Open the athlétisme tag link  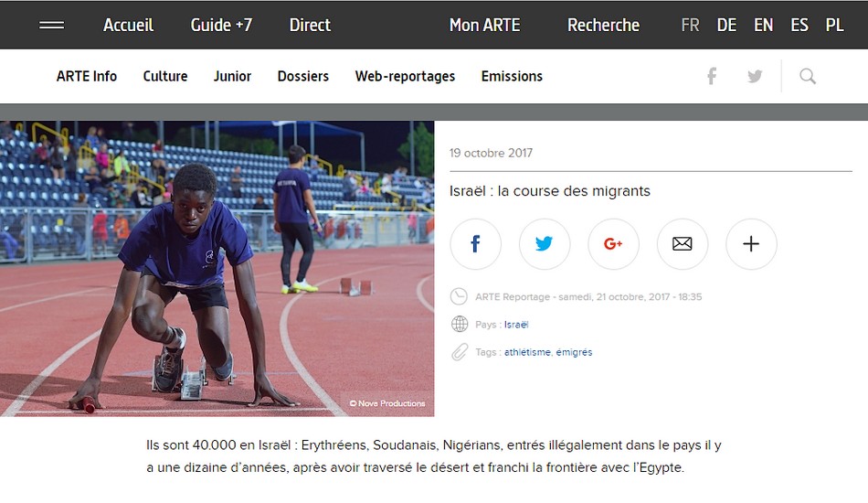pos(527,352)
